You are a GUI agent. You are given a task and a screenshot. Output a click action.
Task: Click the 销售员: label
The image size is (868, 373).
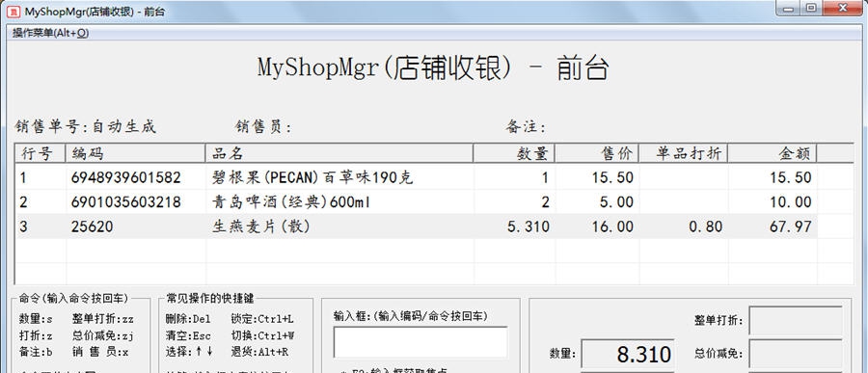263,127
